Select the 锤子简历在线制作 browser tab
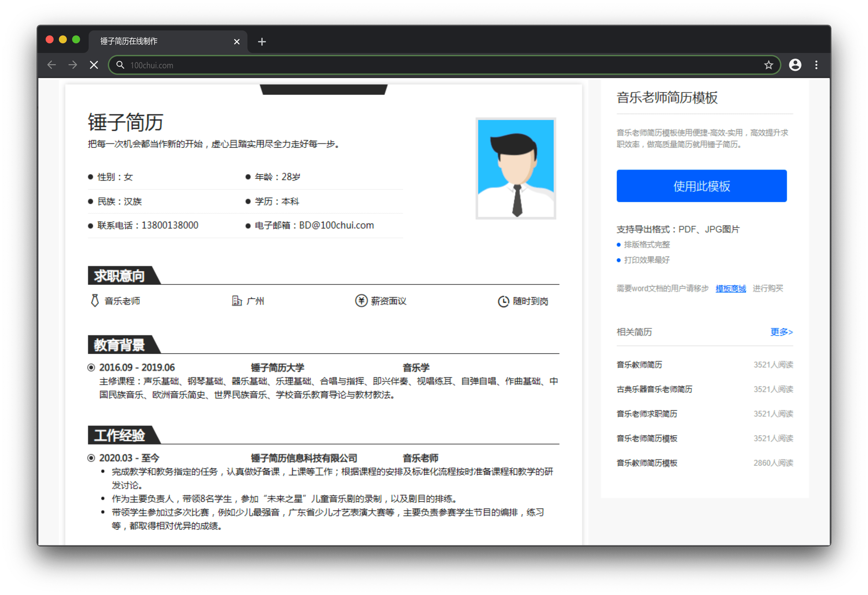 click(168, 41)
